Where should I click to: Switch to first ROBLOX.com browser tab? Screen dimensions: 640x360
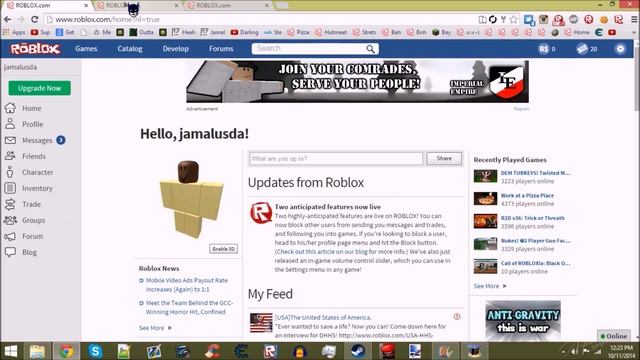(46, 5)
